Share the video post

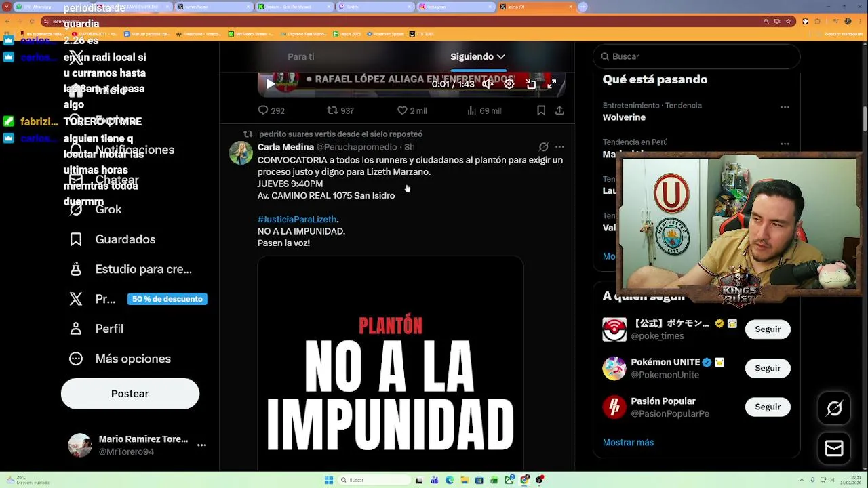pos(559,110)
